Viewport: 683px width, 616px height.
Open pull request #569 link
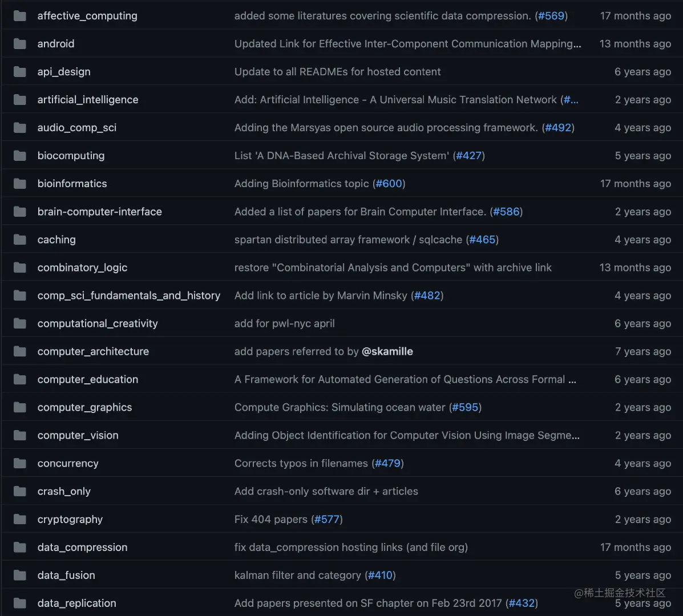coord(551,16)
